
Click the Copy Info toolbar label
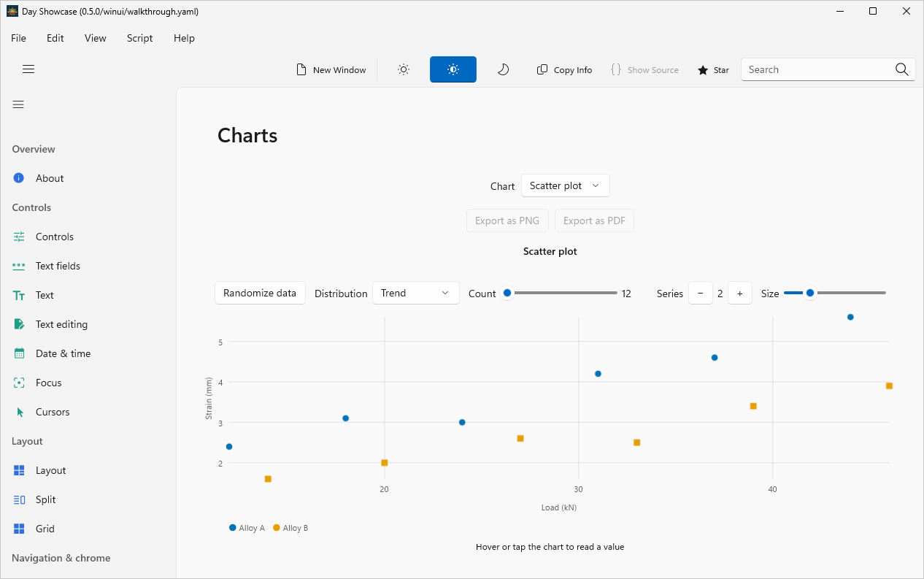click(x=573, y=70)
